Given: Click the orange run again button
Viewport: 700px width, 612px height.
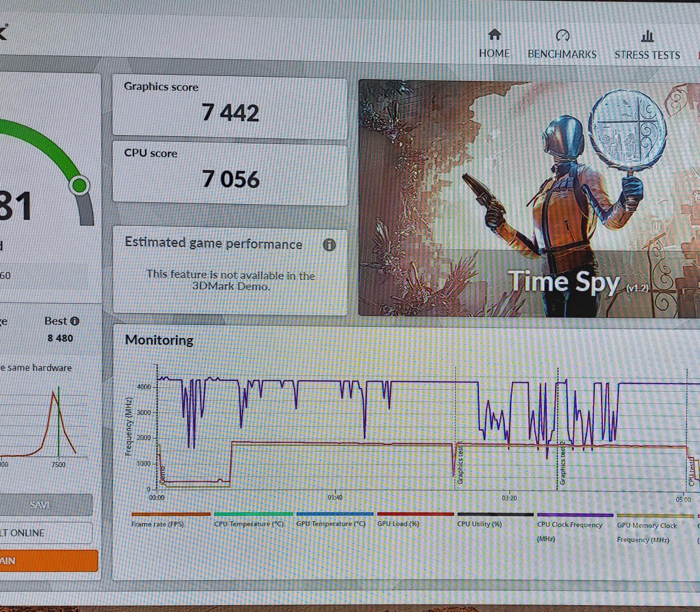Looking at the screenshot, I should [49, 561].
